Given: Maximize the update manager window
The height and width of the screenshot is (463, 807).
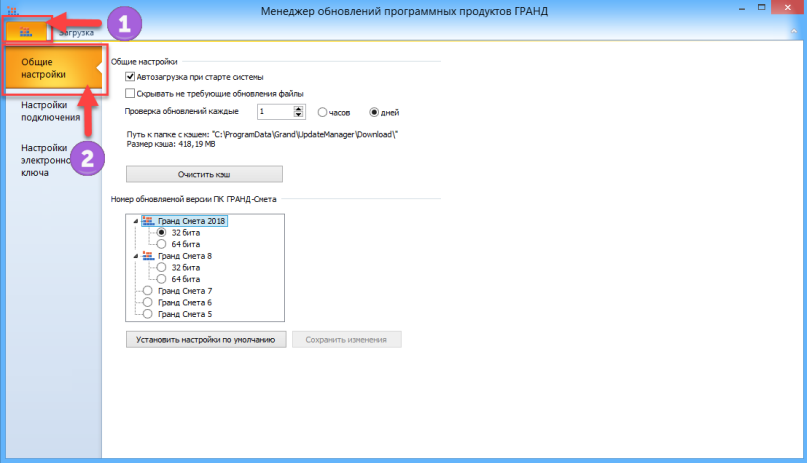Looking at the screenshot, I should click(x=762, y=8).
